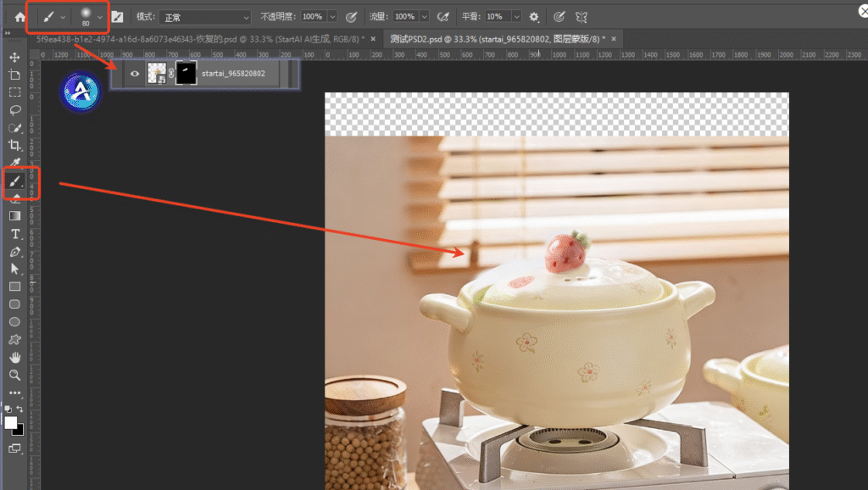This screenshot has height=490, width=868.
Task: Click the white foreground color swatch
Action: [11, 423]
